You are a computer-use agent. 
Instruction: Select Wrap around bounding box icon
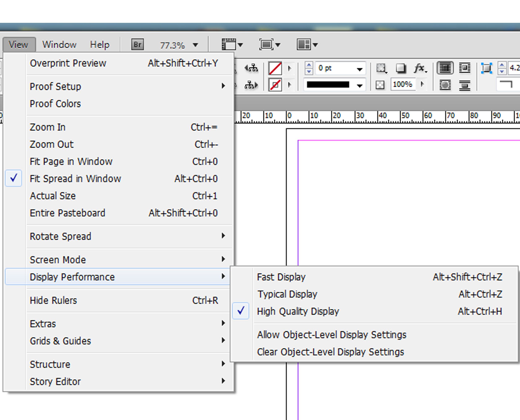click(x=465, y=68)
